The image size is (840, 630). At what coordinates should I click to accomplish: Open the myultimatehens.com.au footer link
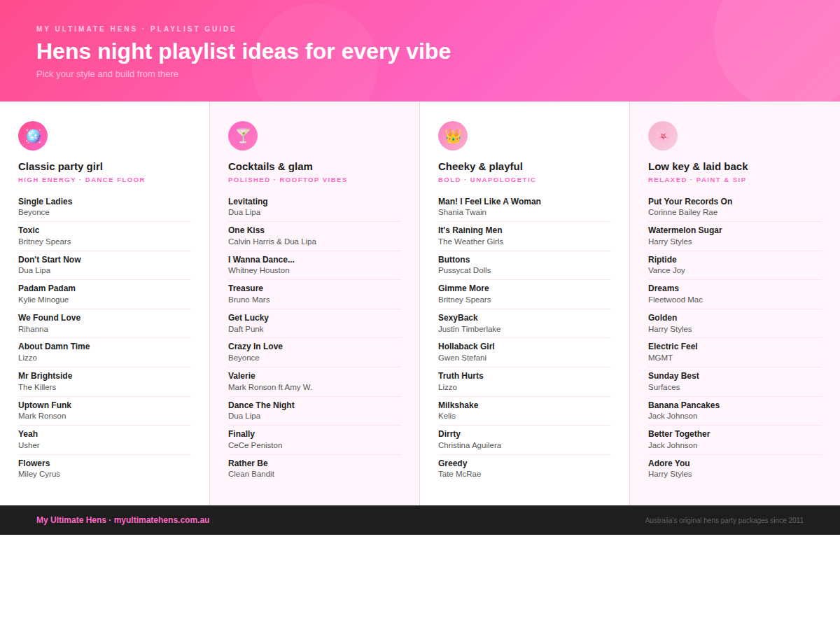coord(162,520)
